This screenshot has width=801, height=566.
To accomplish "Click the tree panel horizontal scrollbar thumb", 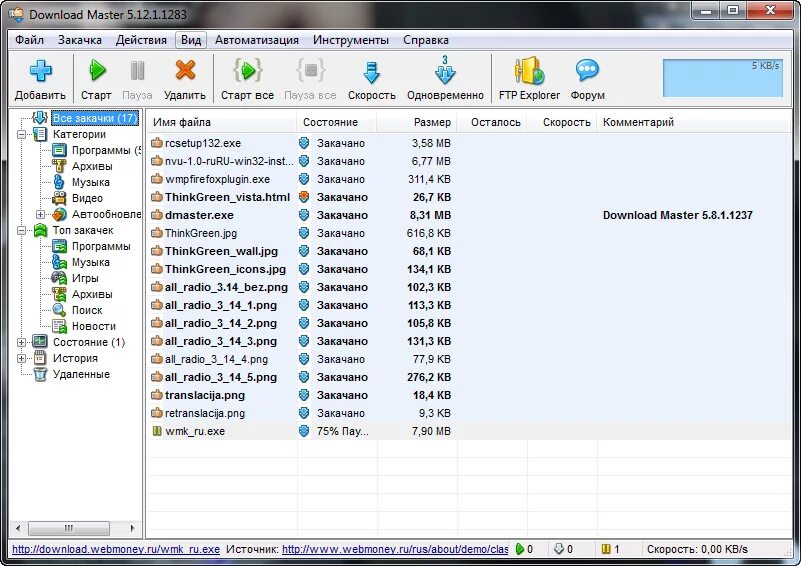I will tap(68, 528).
